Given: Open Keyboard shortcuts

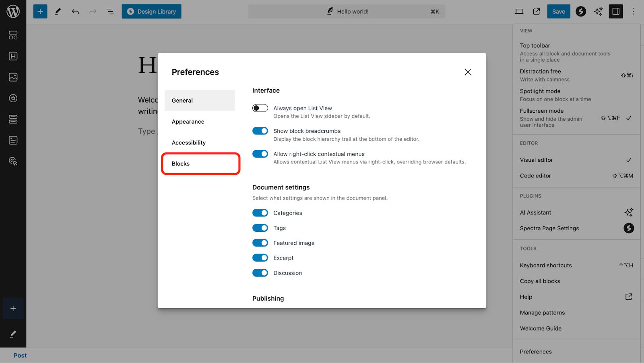Looking at the screenshot, I should 576,265.
